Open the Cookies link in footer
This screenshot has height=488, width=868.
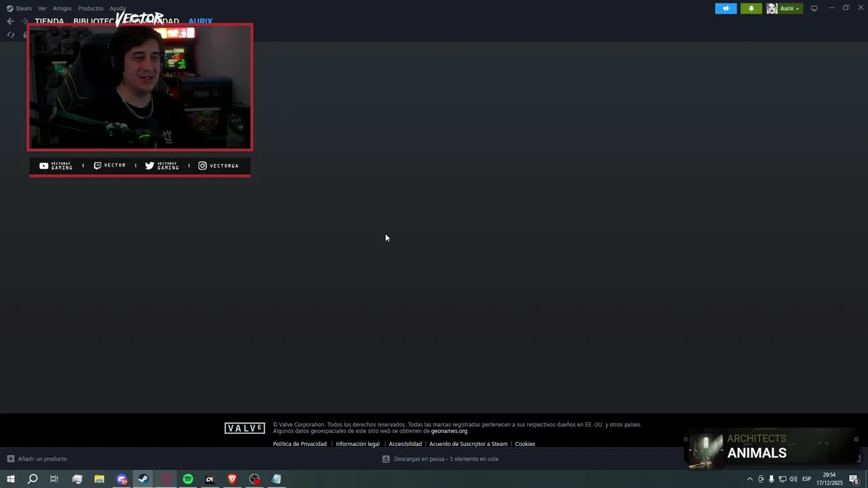click(x=525, y=444)
